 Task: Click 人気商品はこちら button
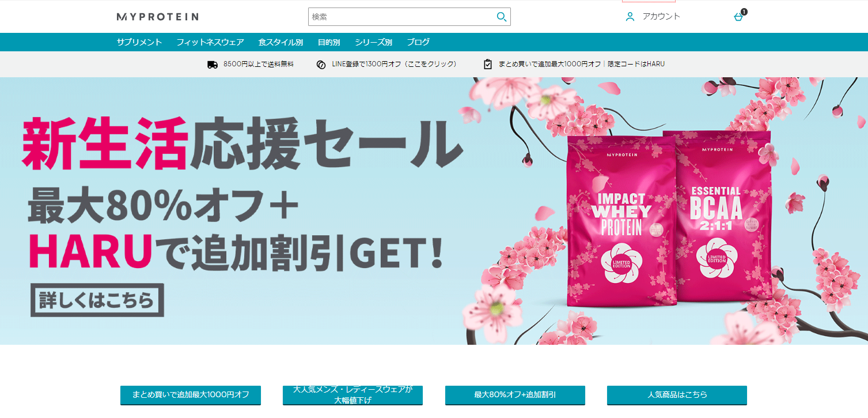click(x=677, y=395)
